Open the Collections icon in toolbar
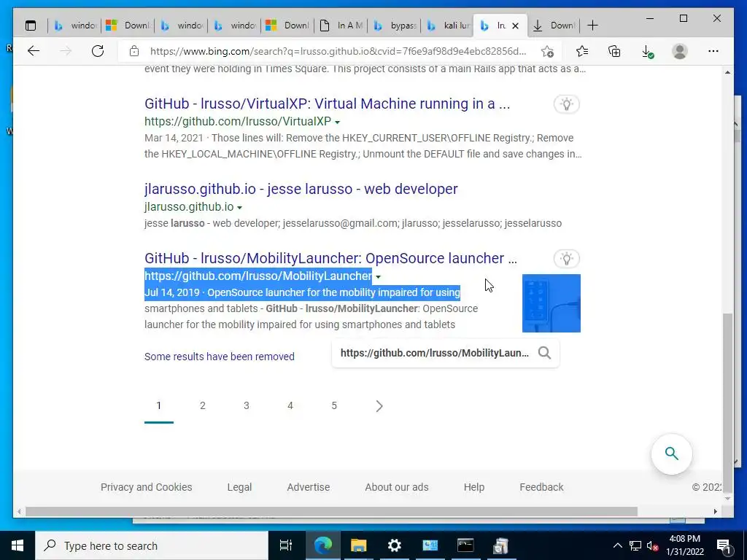Image resolution: width=747 pixels, height=560 pixels. pyautogui.click(x=614, y=51)
